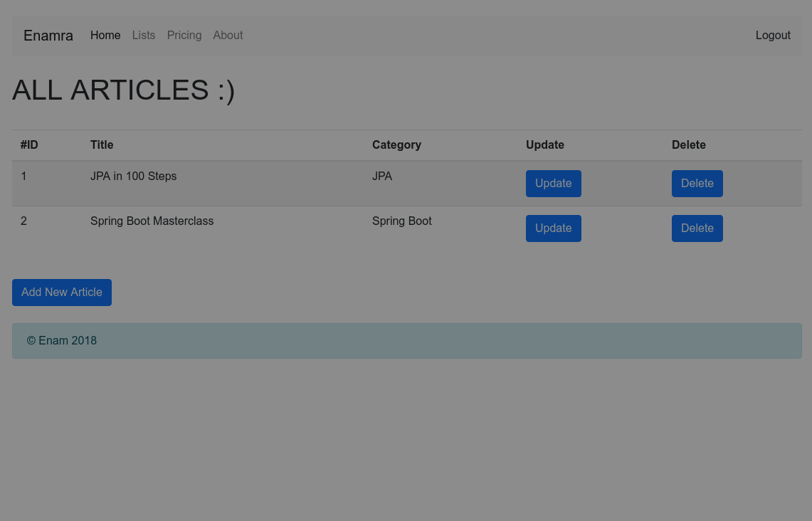Viewport: 812px width, 521px height.
Task: Select the #ID column header
Action: point(29,145)
